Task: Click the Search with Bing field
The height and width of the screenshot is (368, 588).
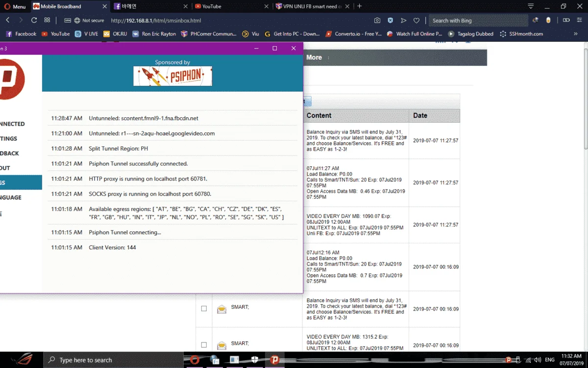Action: coord(478,21)
